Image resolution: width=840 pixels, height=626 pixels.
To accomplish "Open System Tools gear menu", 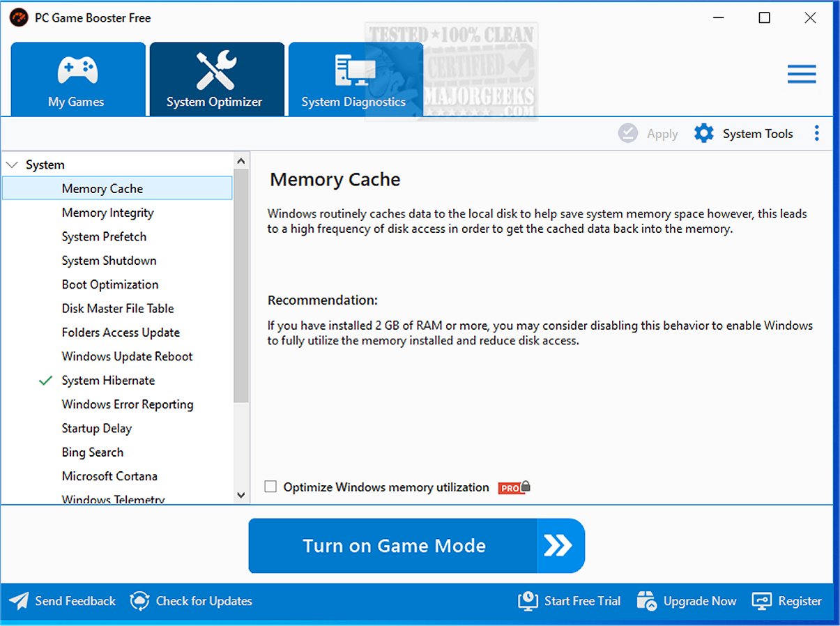I will (x=743, y=134).
